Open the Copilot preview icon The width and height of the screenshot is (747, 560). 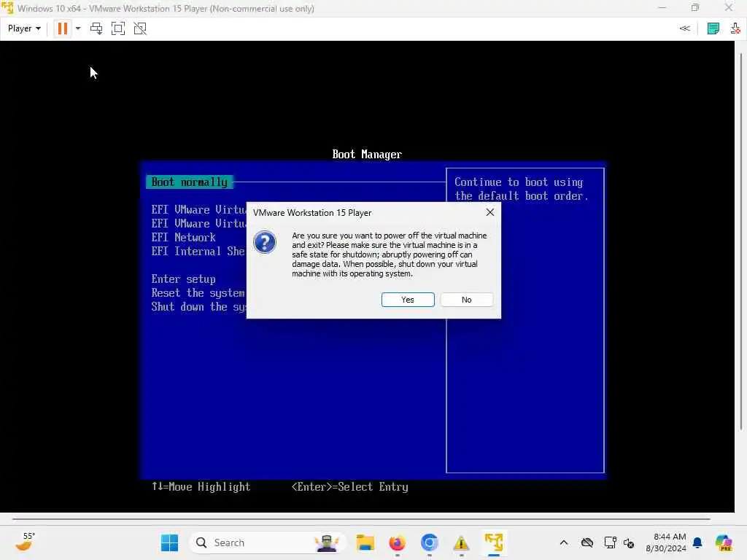click(724, 542)
